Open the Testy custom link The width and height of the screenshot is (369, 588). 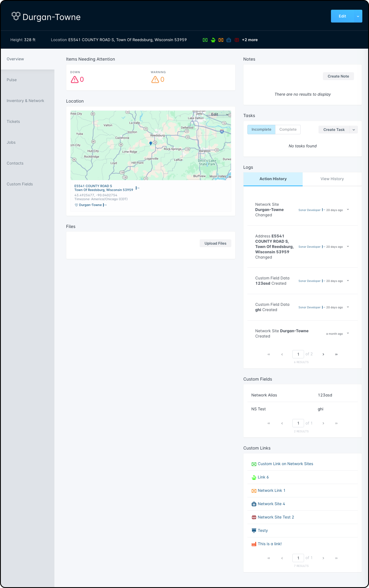pyautogui.click(x=263, y=531)
